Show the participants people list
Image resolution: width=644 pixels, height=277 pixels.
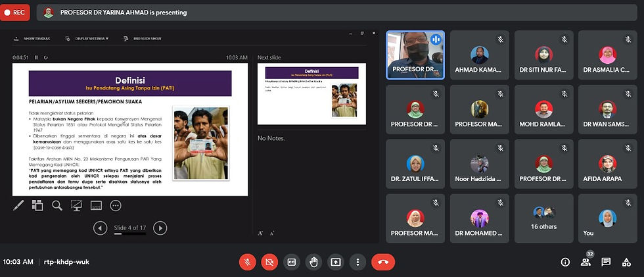tap(586, 263)
